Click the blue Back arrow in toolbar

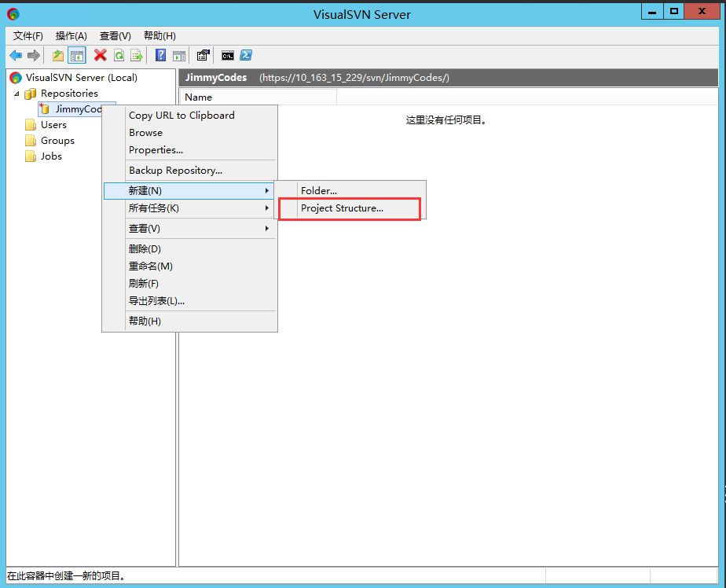(15, 56)
